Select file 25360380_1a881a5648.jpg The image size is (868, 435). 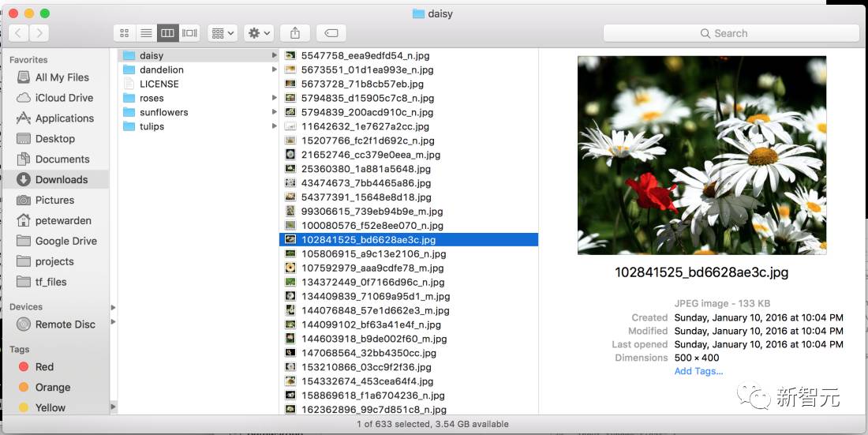click(x=409, y=169)
